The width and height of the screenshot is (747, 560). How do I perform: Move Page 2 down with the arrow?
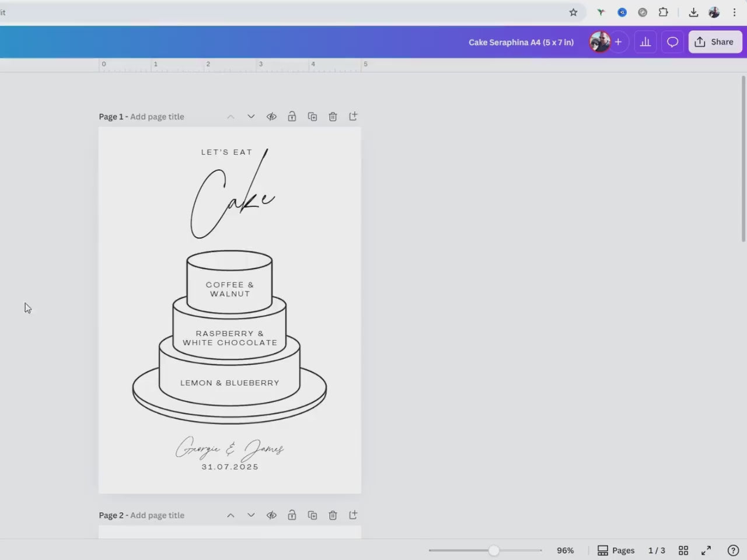(251, 515)
